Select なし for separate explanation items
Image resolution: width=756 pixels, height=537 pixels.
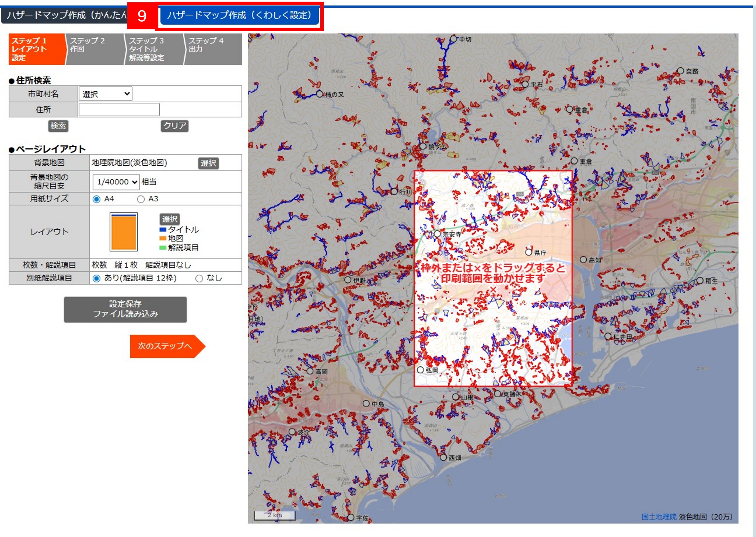click(199, 279)
